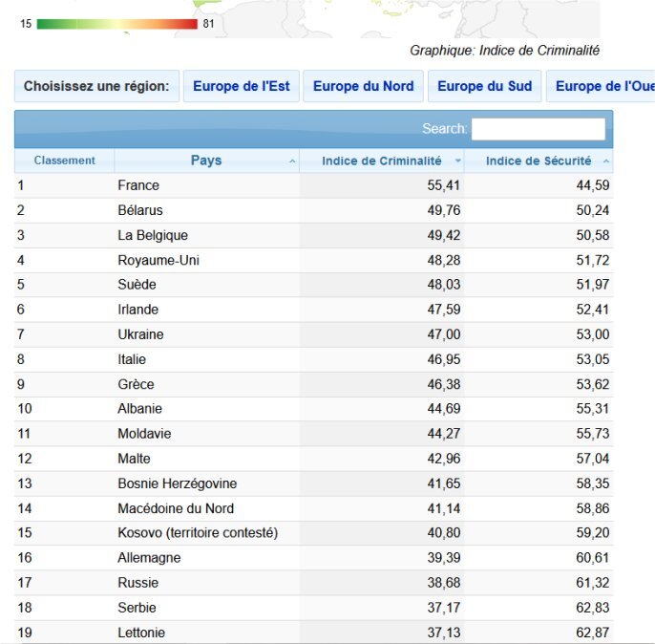Click the Graphique: Indice de Criminalité caption
Screen dimensions: 655x644
pos(504,51)
